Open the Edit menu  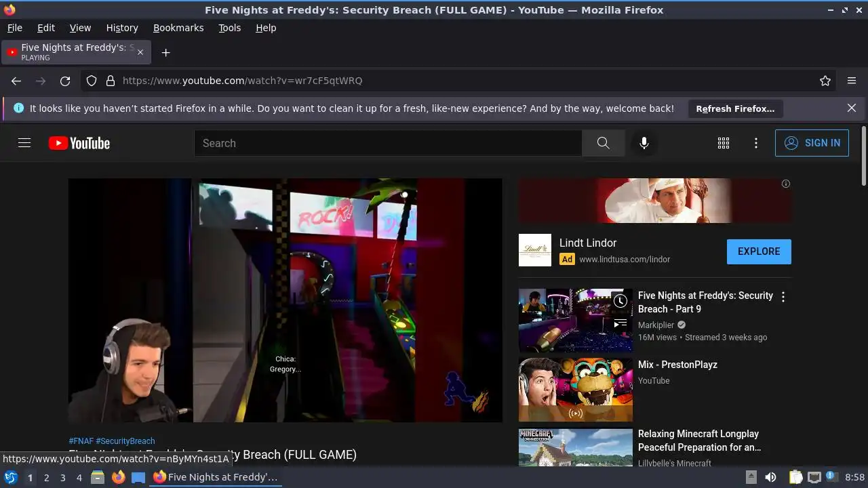pos(46,28)
